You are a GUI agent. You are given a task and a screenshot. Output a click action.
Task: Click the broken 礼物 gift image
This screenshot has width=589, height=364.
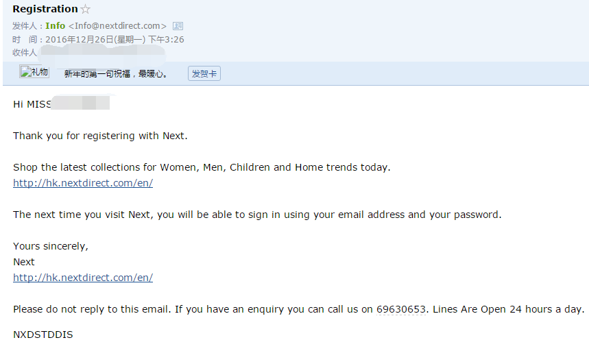34,71
